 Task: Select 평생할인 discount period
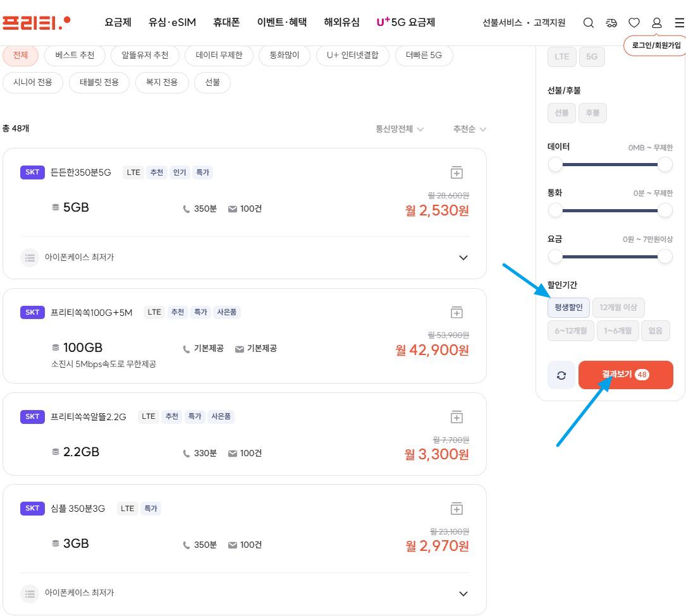tap(569, 307)
